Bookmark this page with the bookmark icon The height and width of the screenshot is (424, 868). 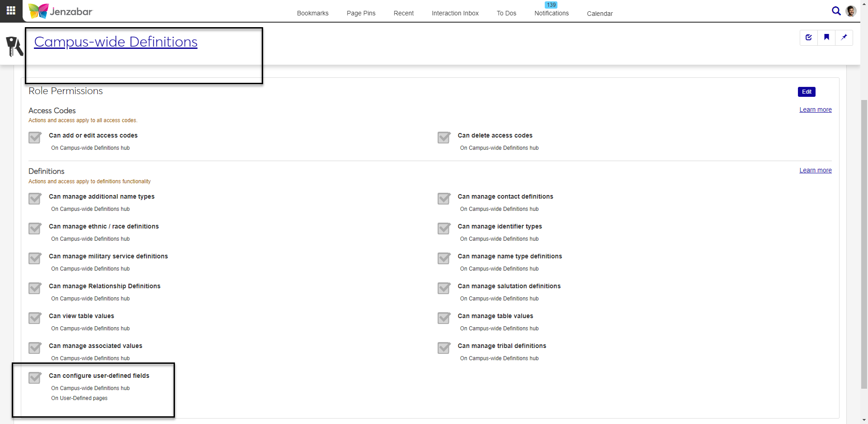826,38
